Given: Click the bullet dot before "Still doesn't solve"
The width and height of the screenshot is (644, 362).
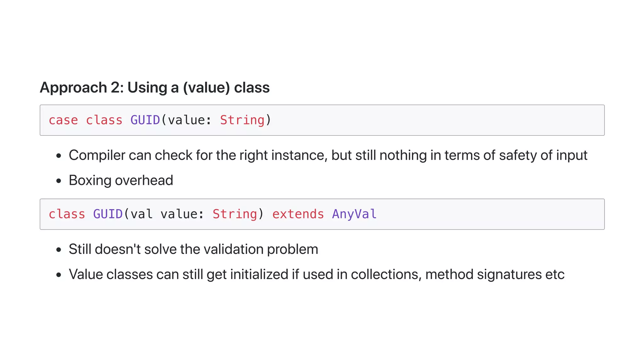Looking at the screenshot, I should 58,250.
